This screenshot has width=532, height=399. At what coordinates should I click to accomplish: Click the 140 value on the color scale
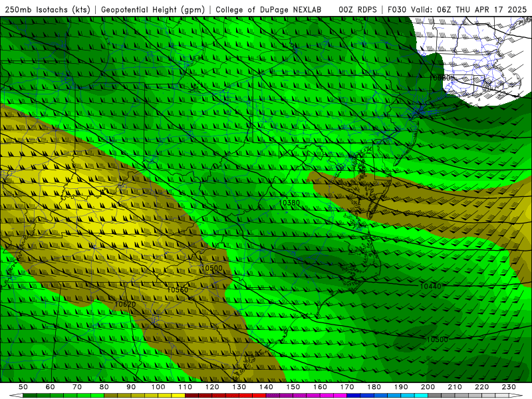[x=266, y=387]
